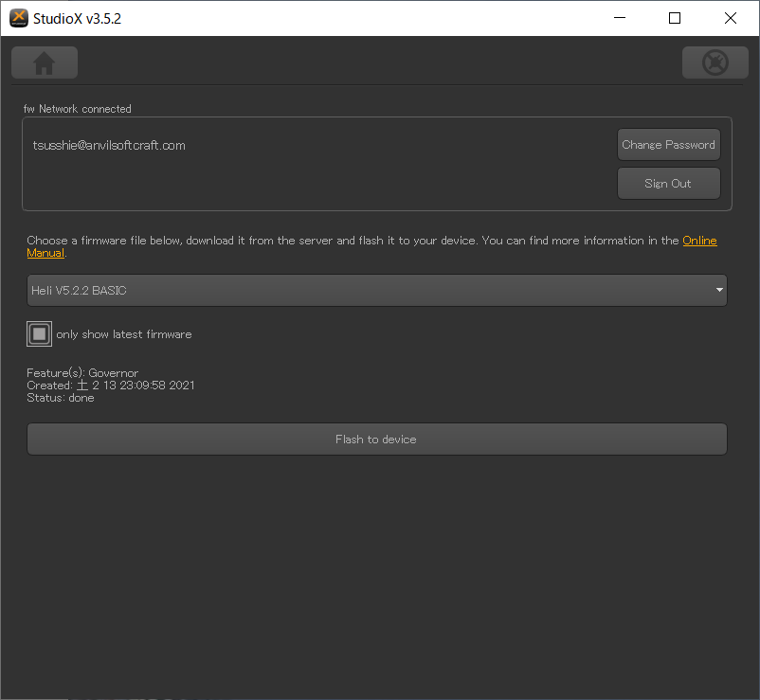Click the disconnected plug icon at top right
This screenshot has height=700, width=760.
click(715, 63)
